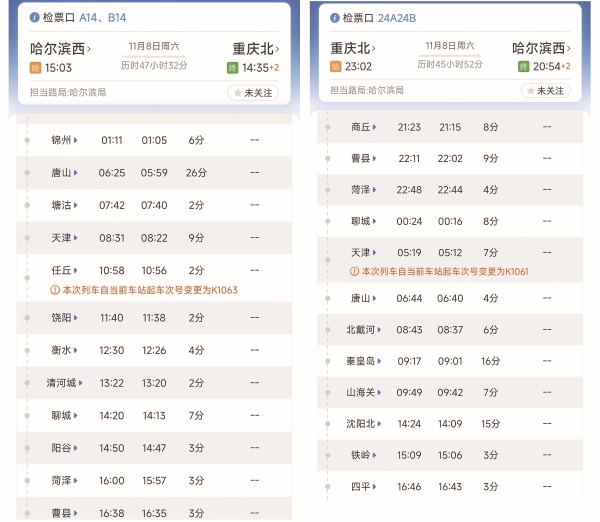Toggle 未关注 follow button under 20:54 arrival
Screen dimensions: 600x522
click(545, 91)
